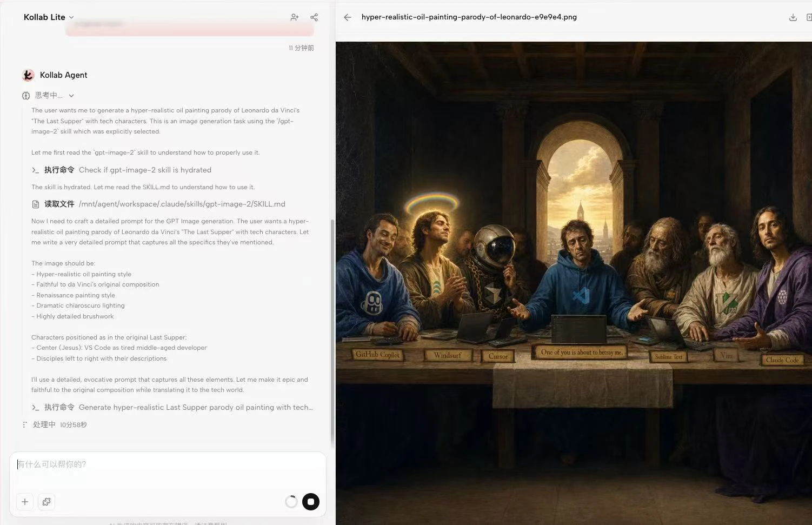812x525 pixels.
Task: Click the Kollab Agent avatar
Action: pos(28,75)
